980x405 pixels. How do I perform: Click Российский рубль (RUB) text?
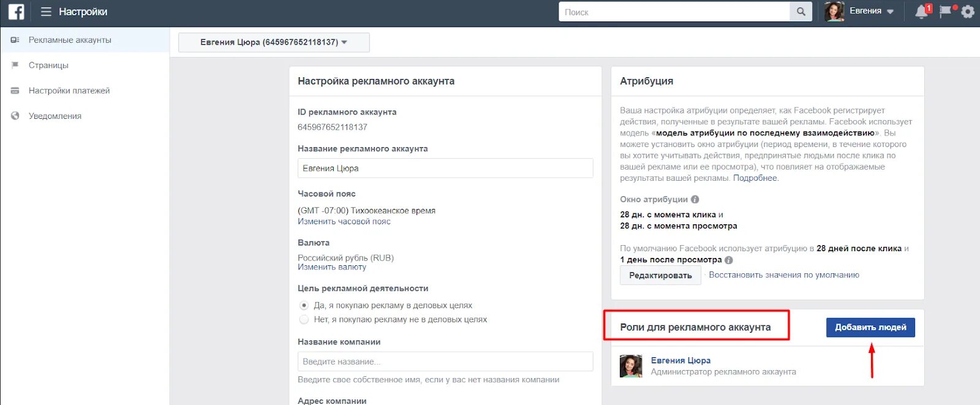click(345, 258)
